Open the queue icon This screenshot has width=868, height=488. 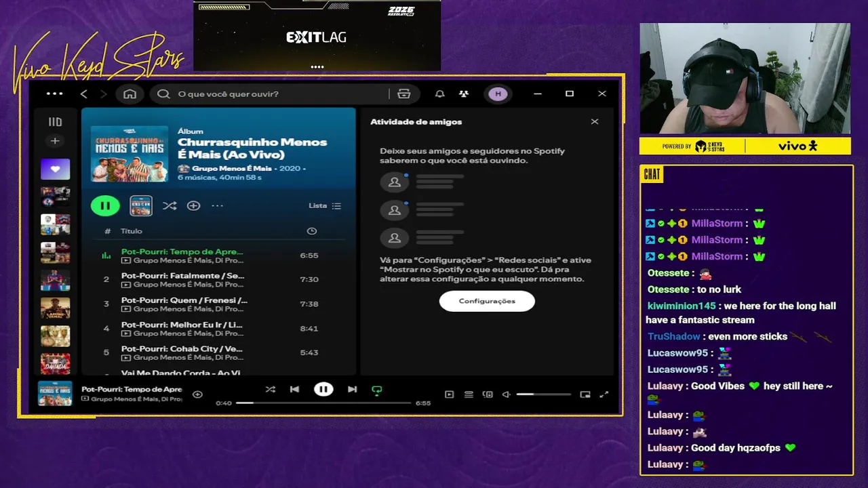point(469,394)
